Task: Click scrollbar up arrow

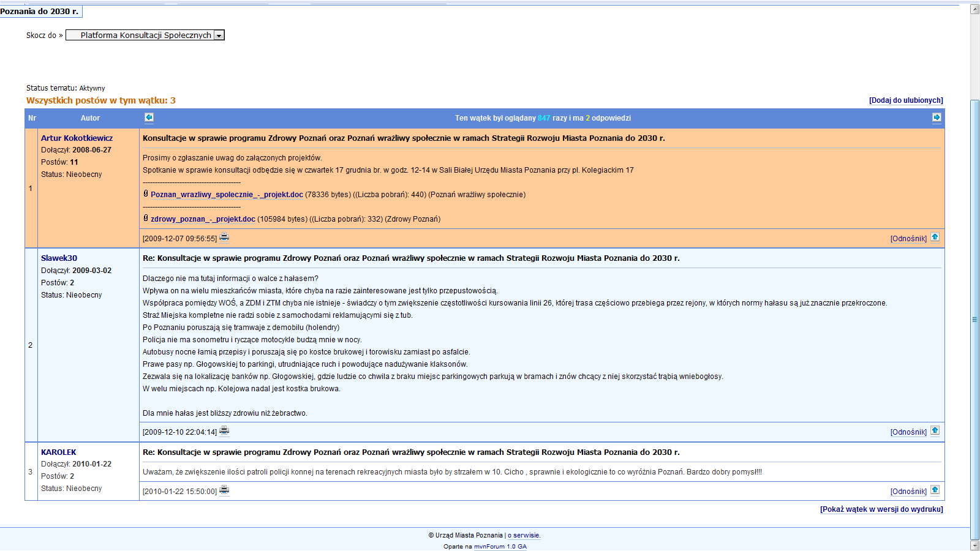Action: tap(975, 10)
